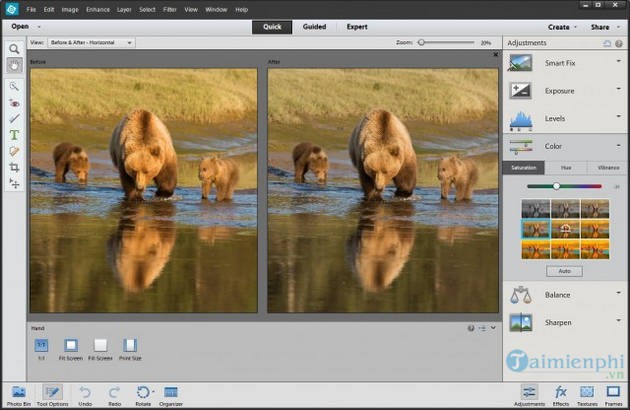Click the center preset thumbnail with reset icon
Viewport: 630px width, 410px height.
pyautogui.click(x=565, y=229)
